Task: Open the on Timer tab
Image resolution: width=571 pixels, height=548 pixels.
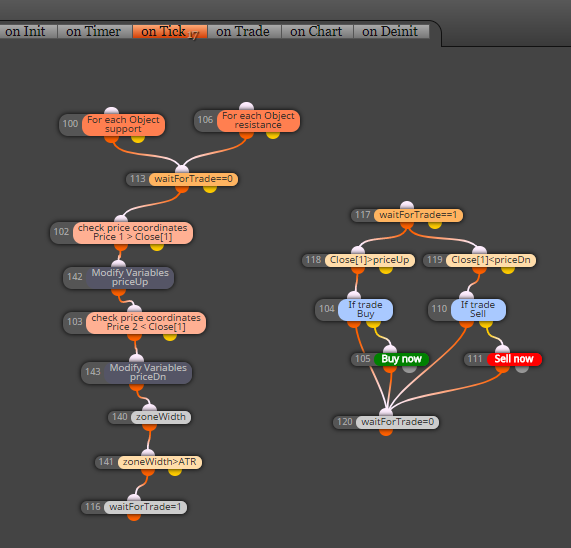Action: pyautogui.click(x=94, y=32)
